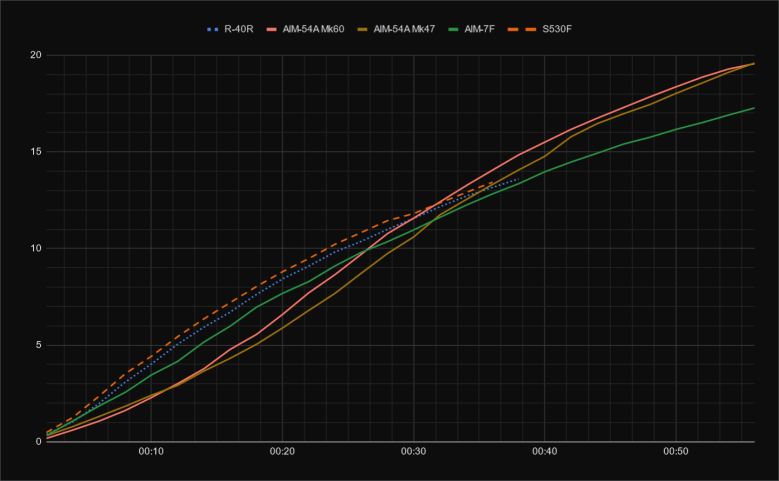Select the 00:40 time axis label
779x481 pixels.
(545, 453)
